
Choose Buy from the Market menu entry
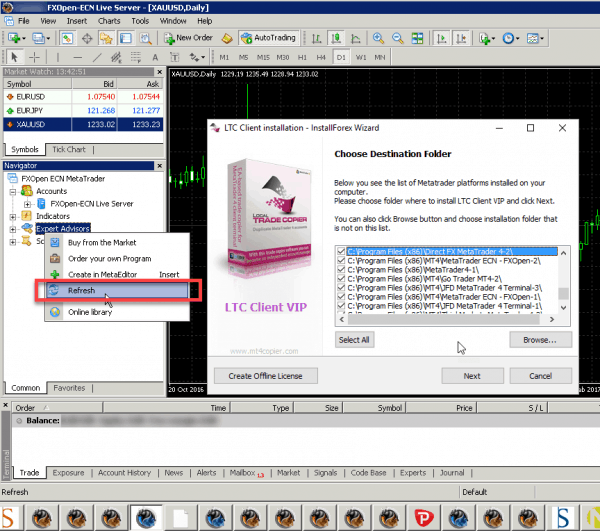tap(117, 243)
